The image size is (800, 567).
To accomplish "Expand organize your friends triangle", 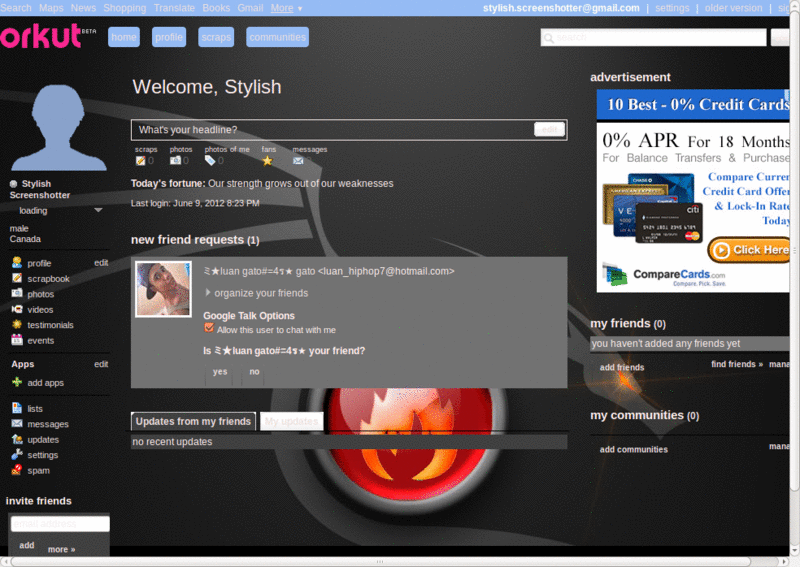I will [207, 293].
